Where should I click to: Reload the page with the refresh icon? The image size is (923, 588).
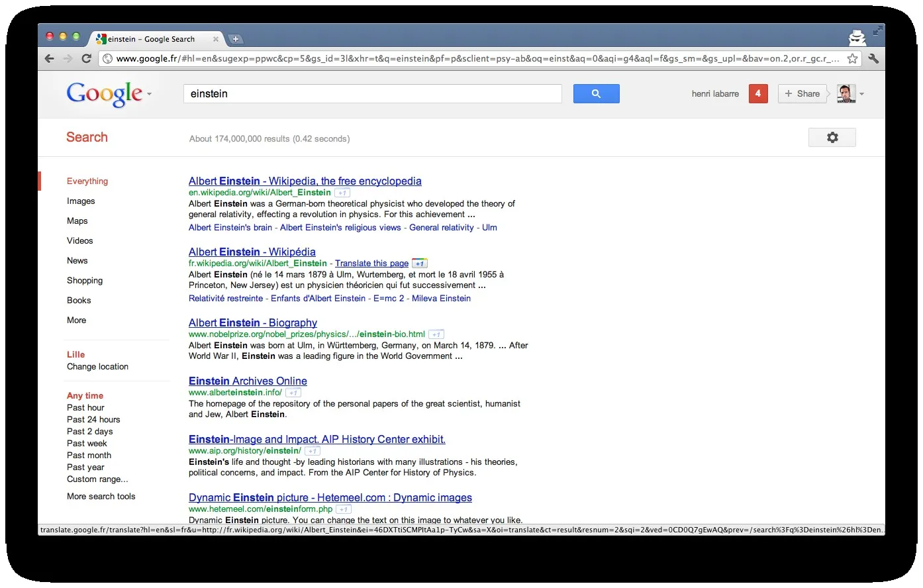tap(86, 58)
